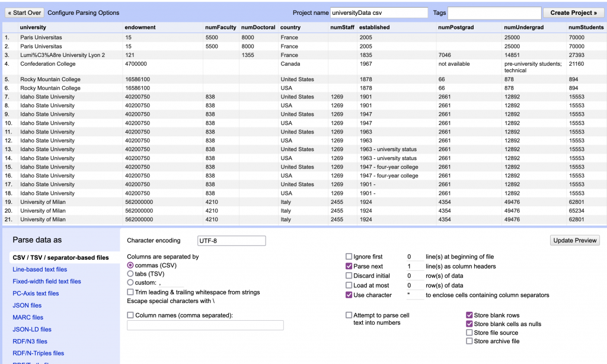
Task: Enable Ignore first lines checkbox
Action: [x=349, y=256]
